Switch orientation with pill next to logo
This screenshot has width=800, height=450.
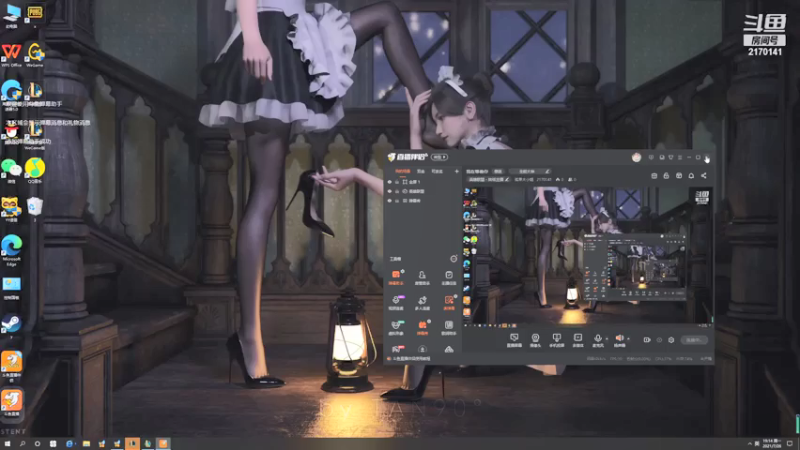(x=439, y=157)
